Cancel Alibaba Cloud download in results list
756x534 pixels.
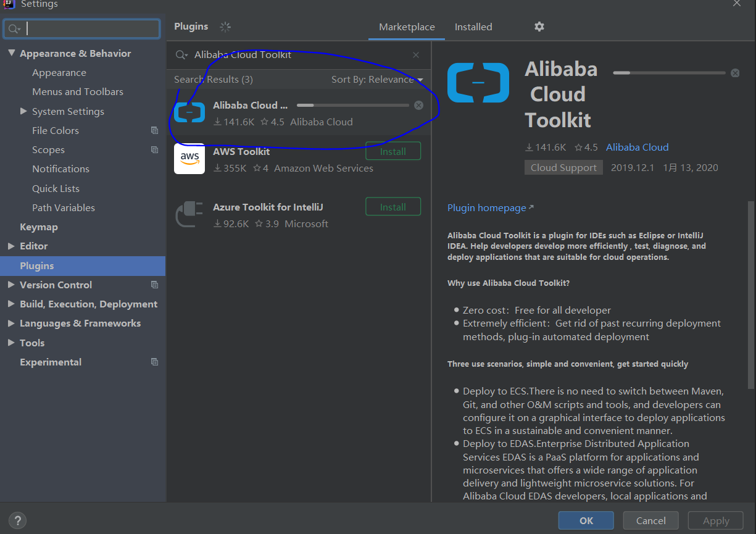pyautogui.click(x=419, y=105)
